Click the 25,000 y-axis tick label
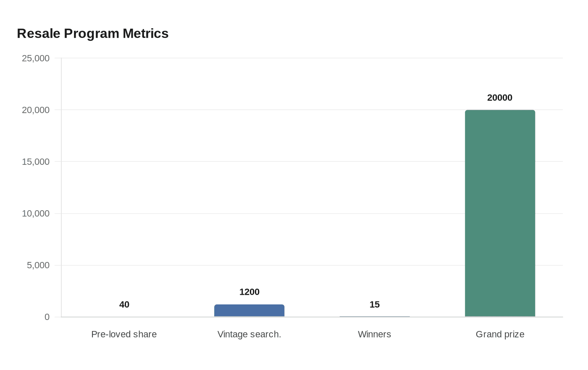 36,58
